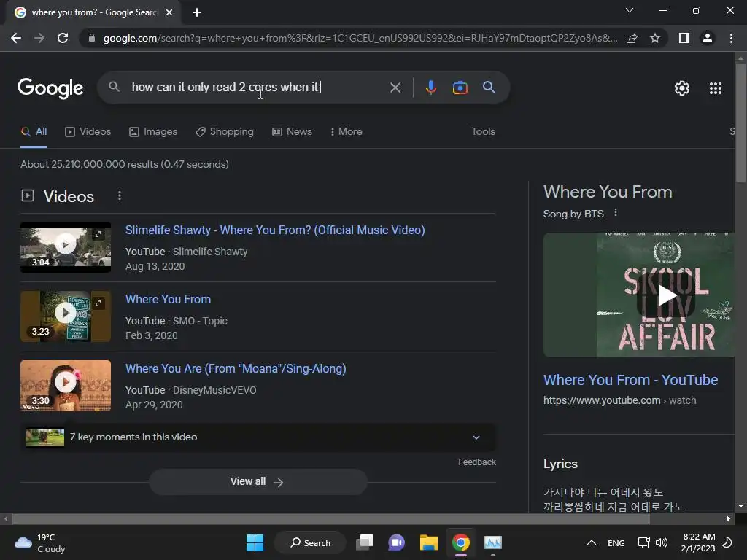The height and width of the screenshot is (560, 747).
Task: Click the browser forward arrow
Action: (x=39, y=38)
